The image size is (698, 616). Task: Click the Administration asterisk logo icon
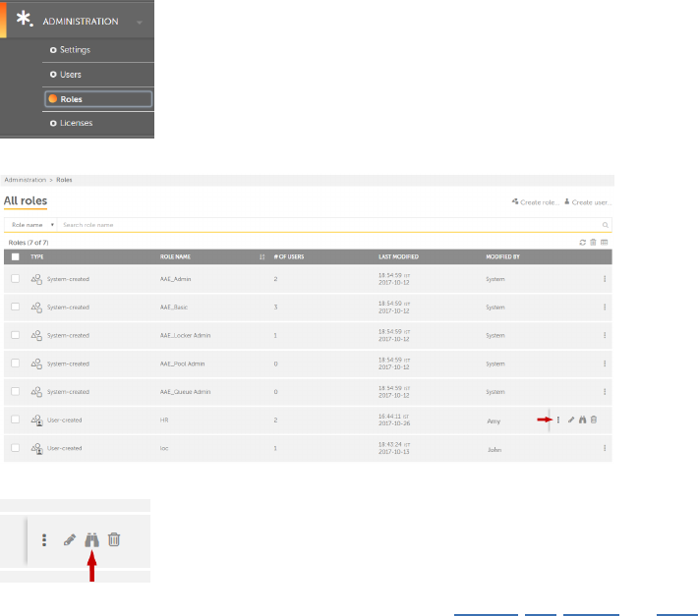[24, 19]
